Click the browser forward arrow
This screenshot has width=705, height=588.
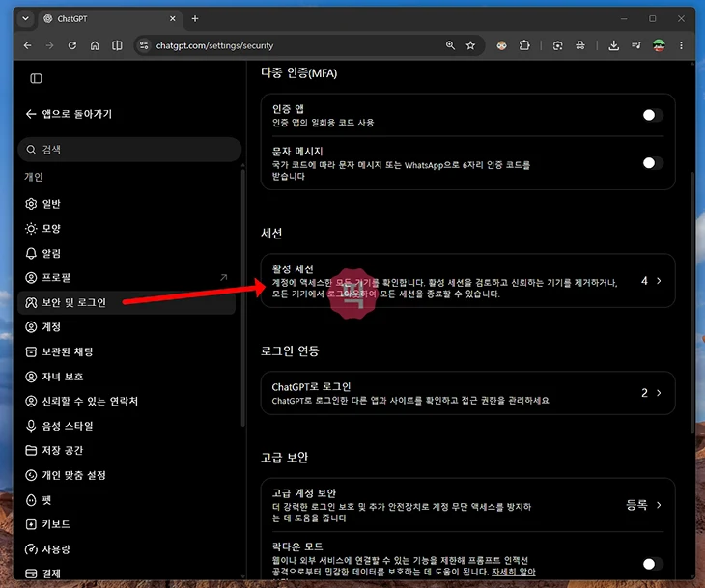point(49,45)
